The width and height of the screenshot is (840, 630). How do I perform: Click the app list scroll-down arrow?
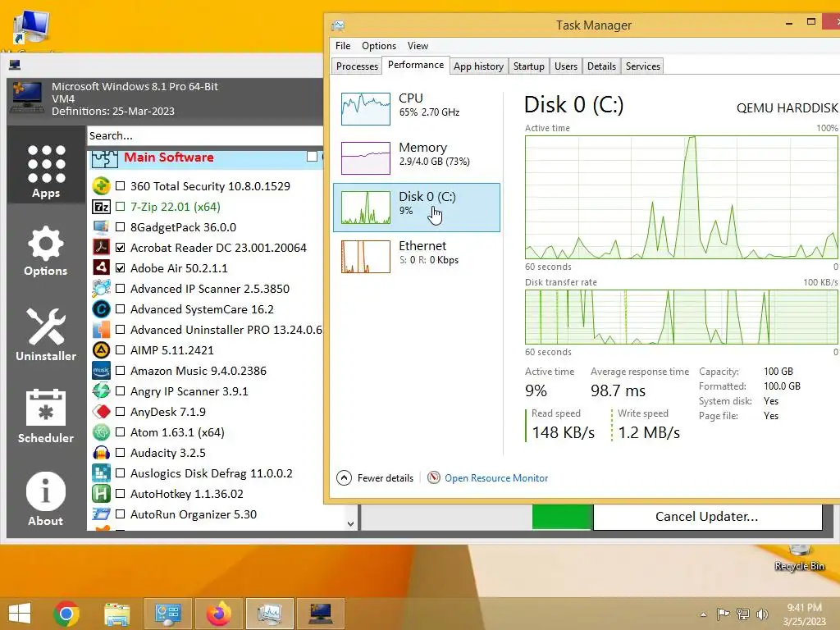[351, 524]
